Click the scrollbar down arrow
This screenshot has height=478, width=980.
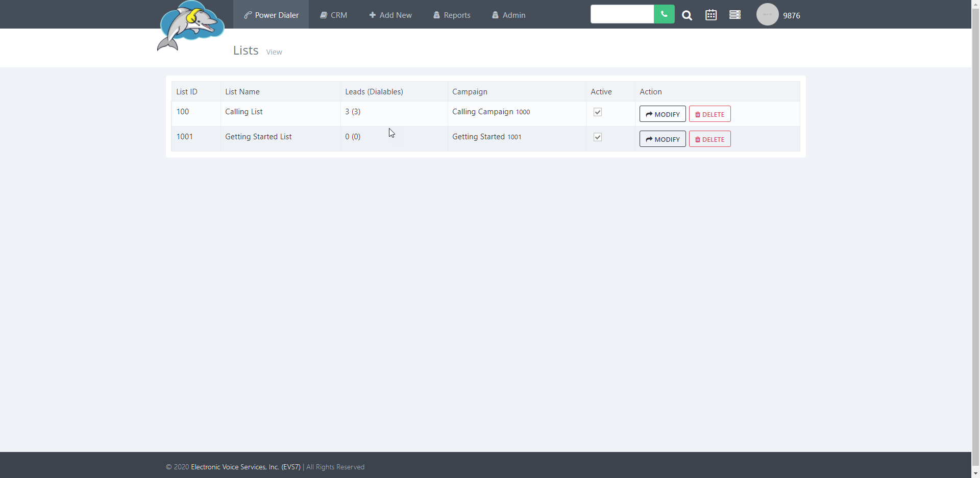tap(975, 473)
